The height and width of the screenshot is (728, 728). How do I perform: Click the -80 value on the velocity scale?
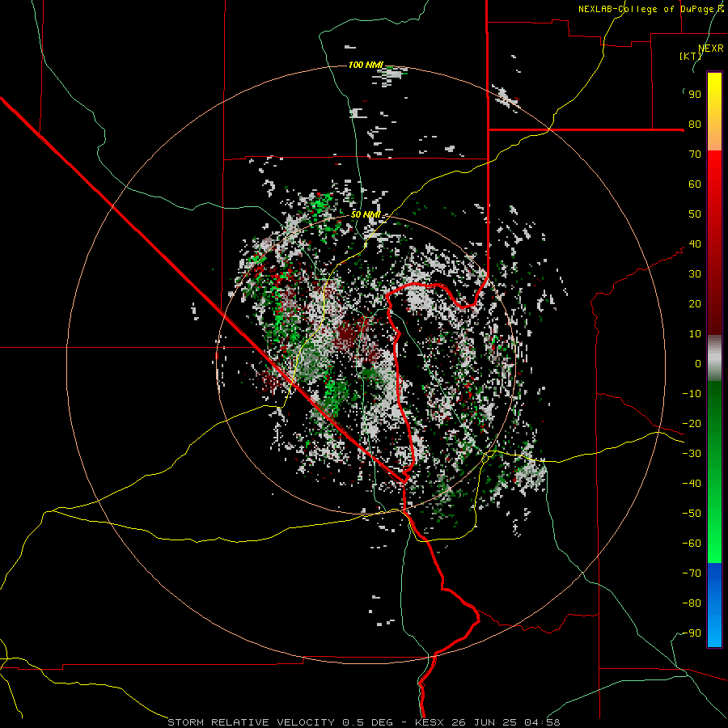click(692, 603)
